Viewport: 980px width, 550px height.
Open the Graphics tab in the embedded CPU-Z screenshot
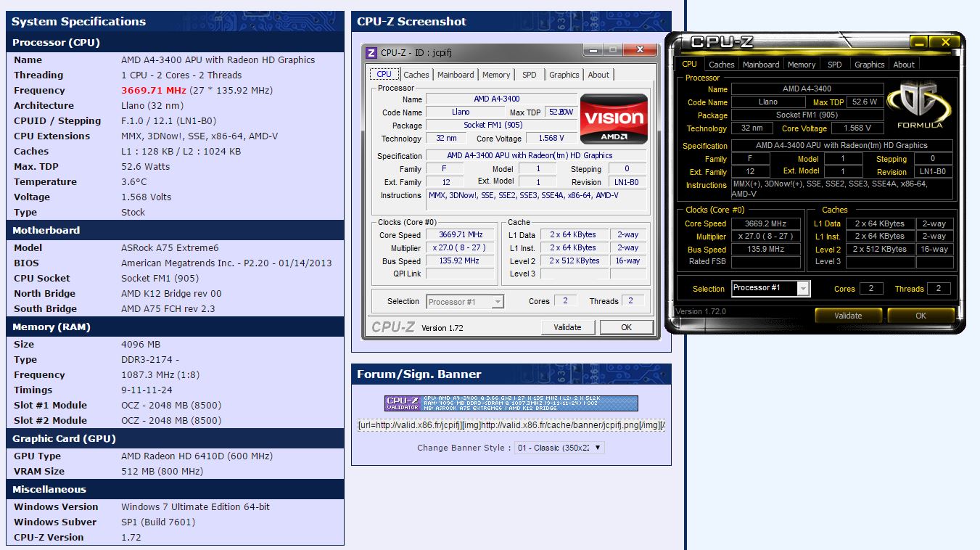tap(564, 75)
